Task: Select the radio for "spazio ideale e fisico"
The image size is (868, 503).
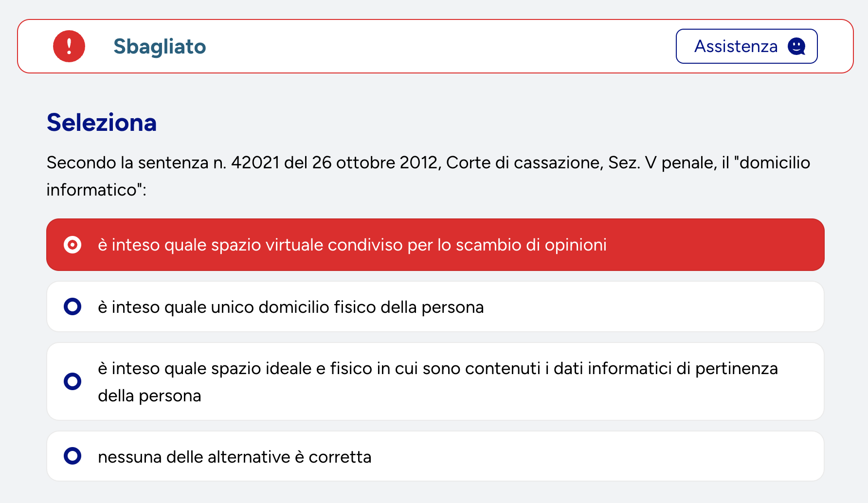Action: coord(72,381)
